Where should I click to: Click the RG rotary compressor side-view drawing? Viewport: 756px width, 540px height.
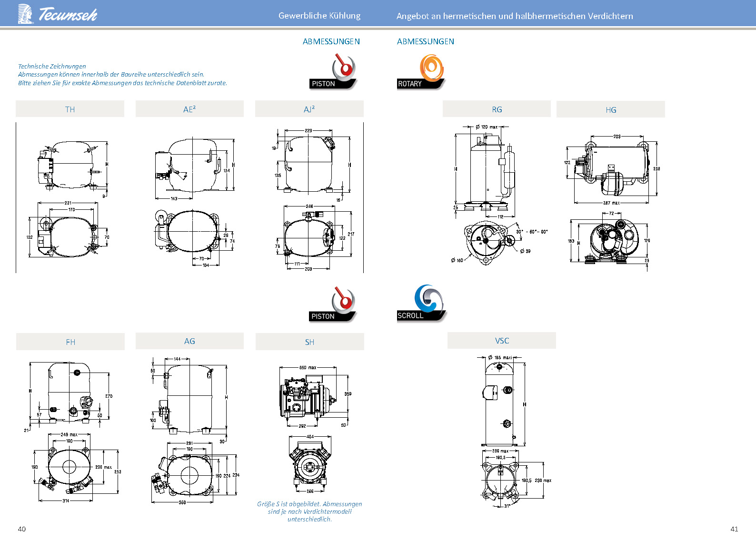[x=488, y=169]
